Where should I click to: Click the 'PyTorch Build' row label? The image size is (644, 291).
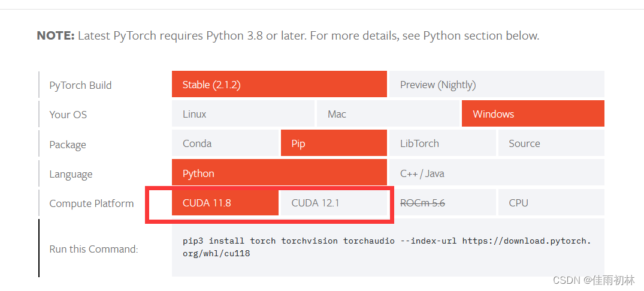[80, 85]
